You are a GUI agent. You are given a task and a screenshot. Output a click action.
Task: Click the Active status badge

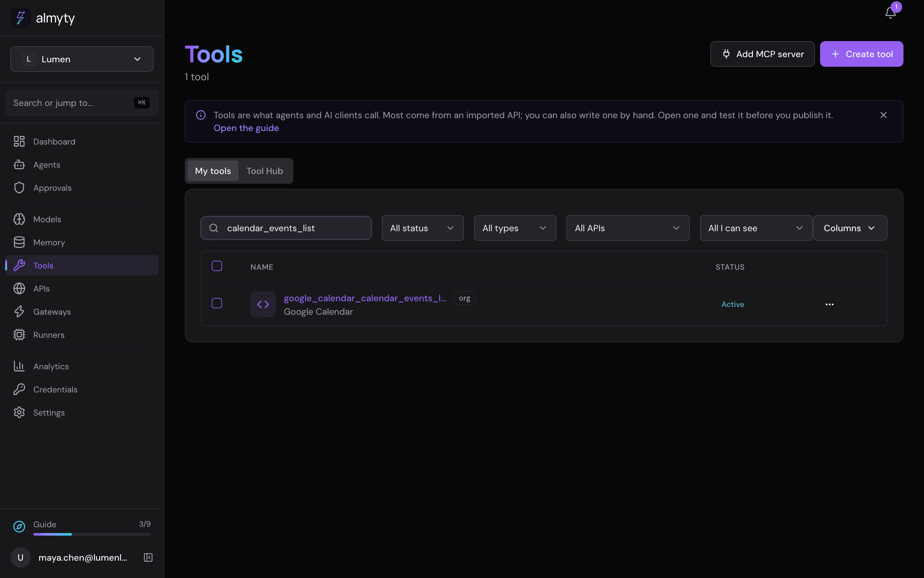(x=732, y=304)
